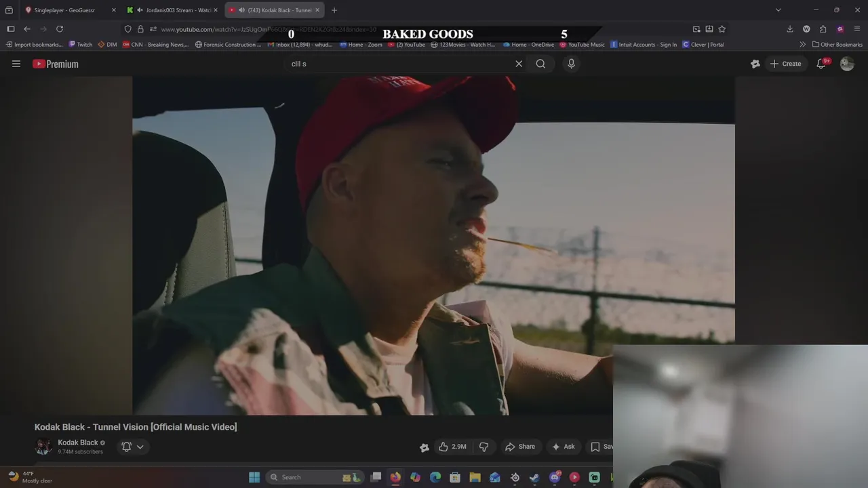Click the YouTube URL in address bar

(269, 29)
